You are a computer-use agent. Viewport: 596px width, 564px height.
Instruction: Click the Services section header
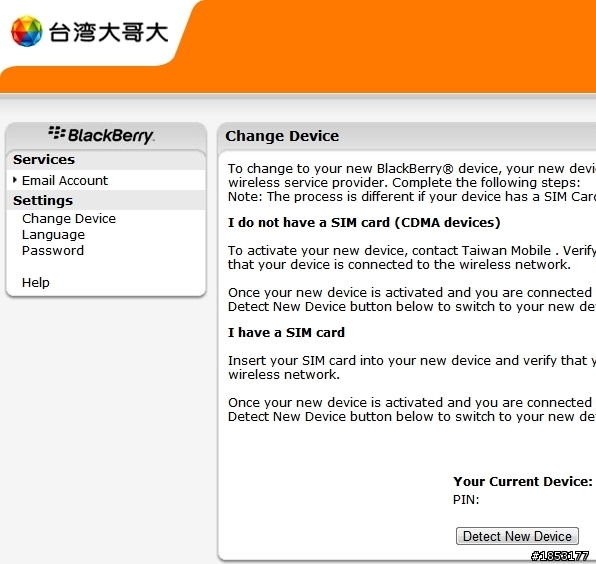click(x=106, y=160)
